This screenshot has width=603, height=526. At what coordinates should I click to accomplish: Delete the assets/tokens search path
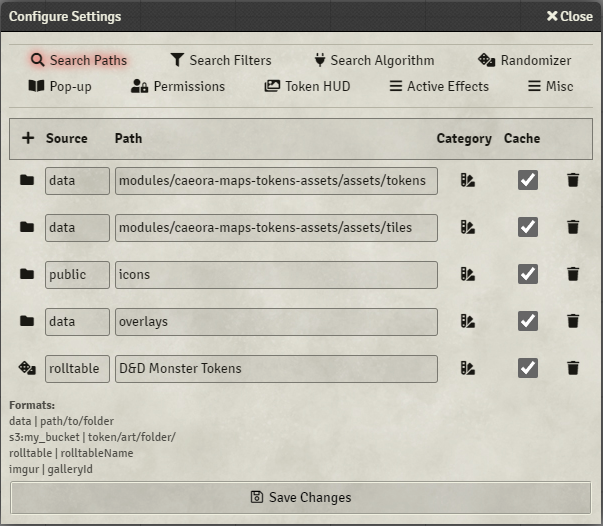pyautogui.click(x=573, y=180)
